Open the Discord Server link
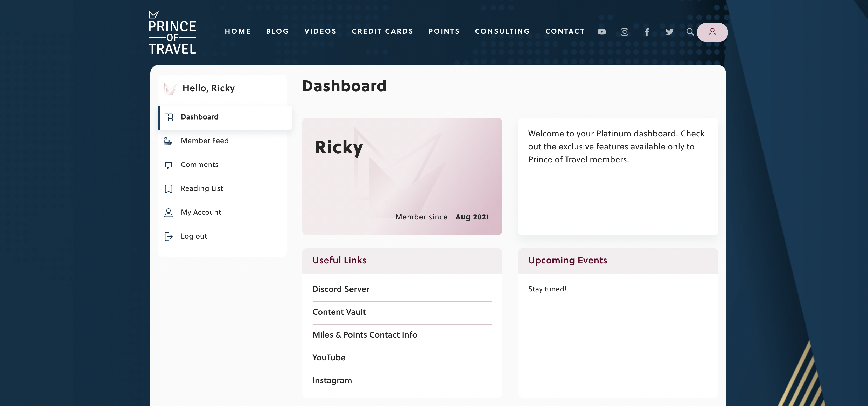This screenshot has height=406, width=868. 341,289
